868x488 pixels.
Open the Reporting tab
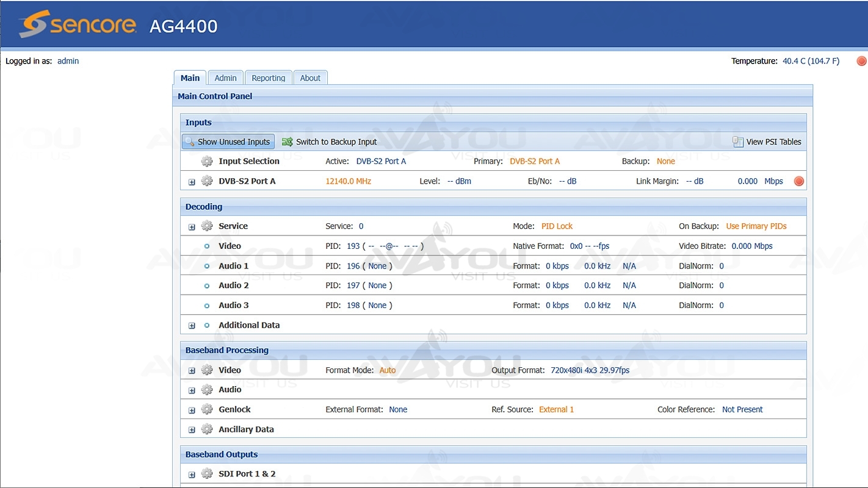tap(268, 78)
